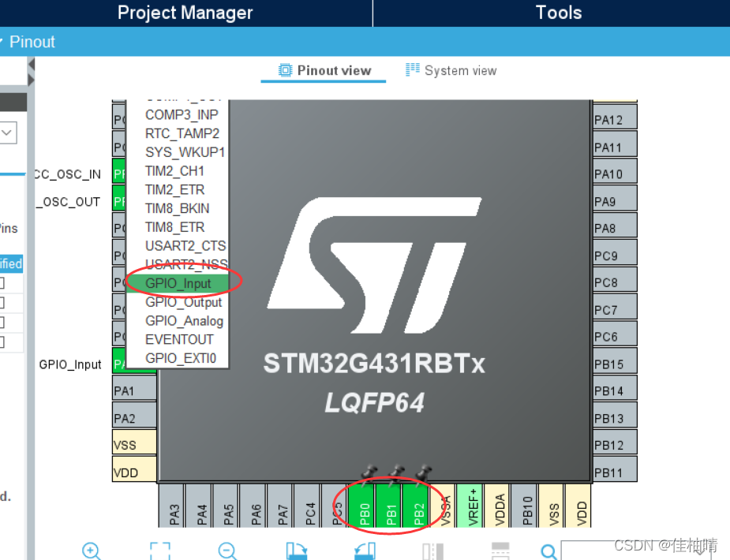730x560 pixels.
Task: Click the green PB0 pin
Action: click(363, 507)
